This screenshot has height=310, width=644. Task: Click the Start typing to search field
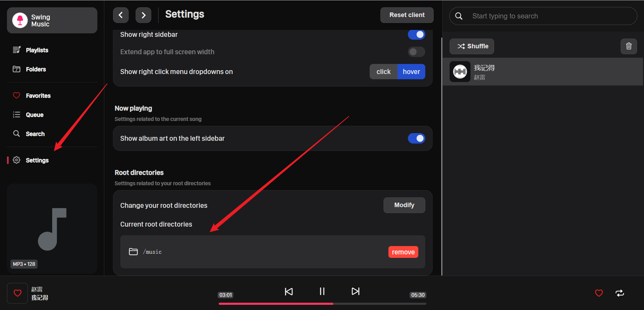[x=549, y=16]
